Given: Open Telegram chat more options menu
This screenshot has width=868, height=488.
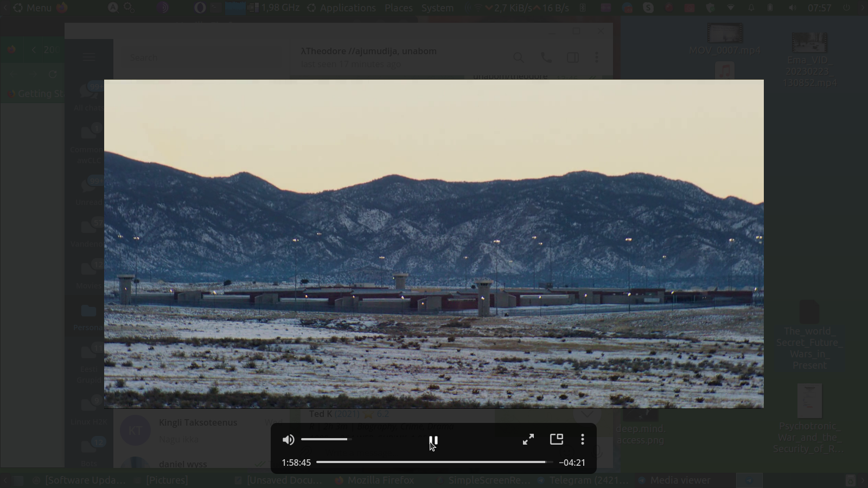Looking at the screenshot, I should click(597, 57).
